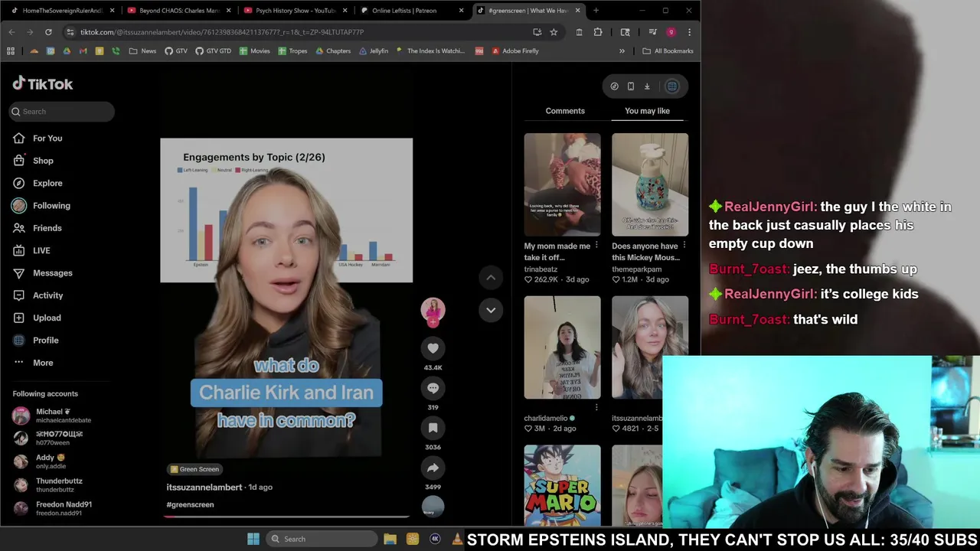Click the themeparkpam username

[636, 269]
